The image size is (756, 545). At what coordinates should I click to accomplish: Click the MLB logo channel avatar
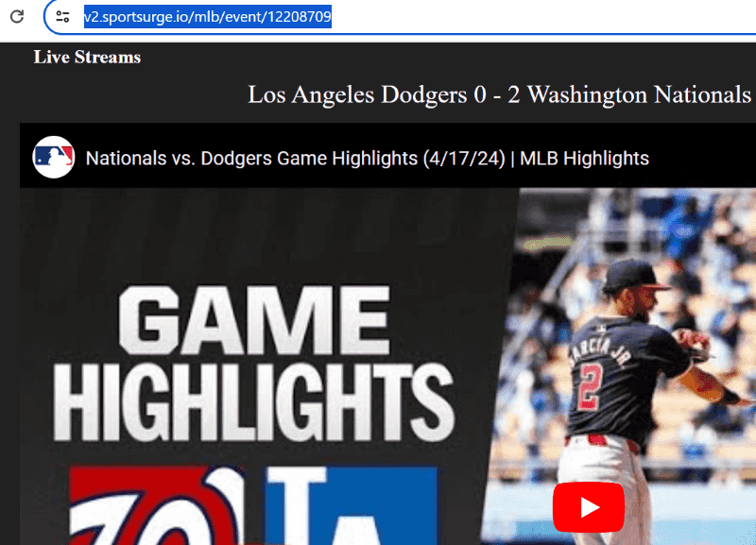(53, 157)
